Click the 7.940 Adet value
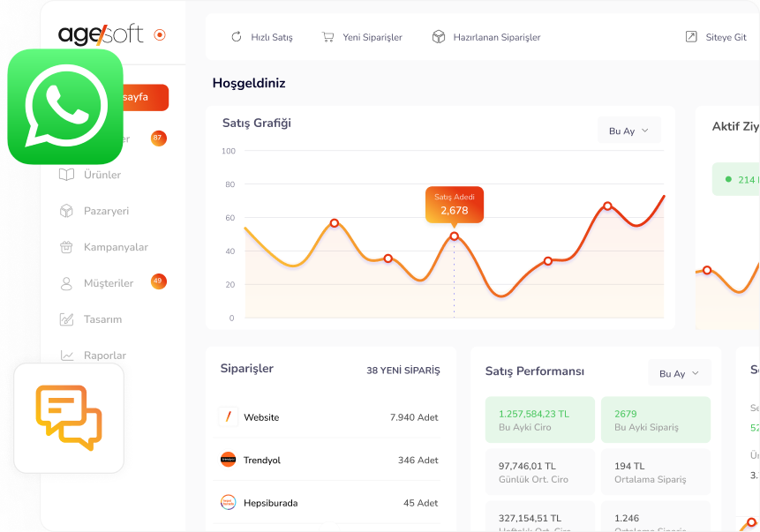This screenshot has height=532, width=760. (x=414, y=417)
